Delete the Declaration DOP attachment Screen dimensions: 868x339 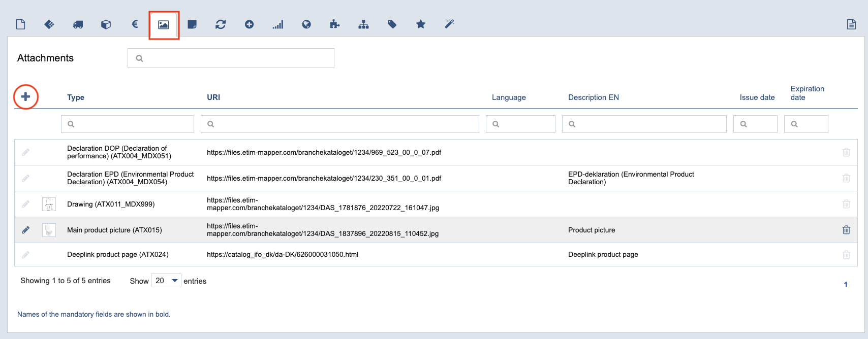(x=846, y=152)
